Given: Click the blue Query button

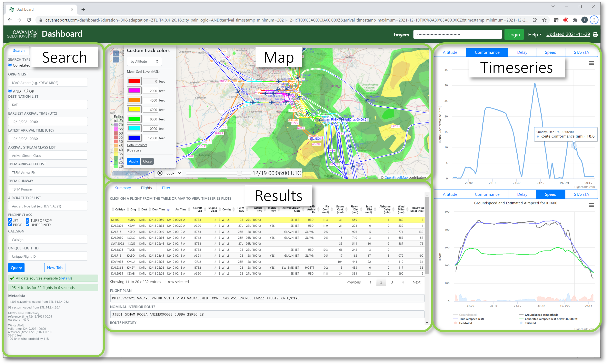Looking at the screenshot, I should point(16,268).
